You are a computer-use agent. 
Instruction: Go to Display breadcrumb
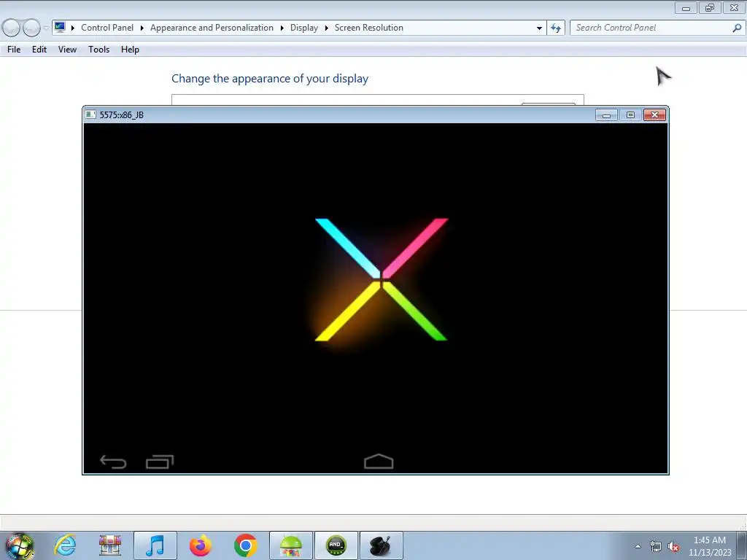[304, 28]
